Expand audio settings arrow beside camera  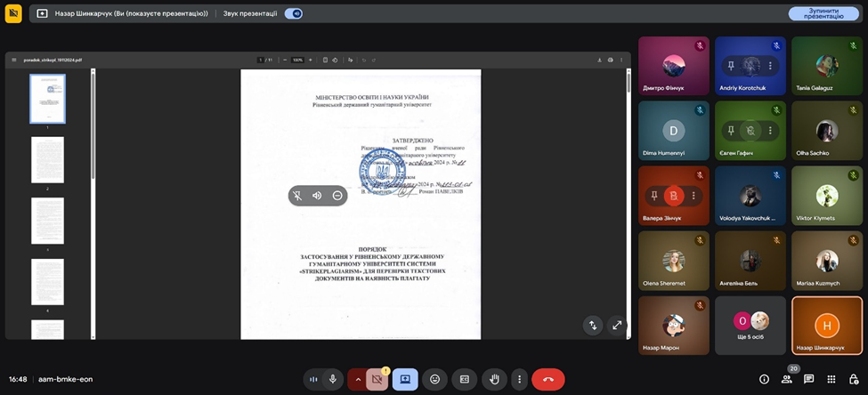click(x=358, y=379)
